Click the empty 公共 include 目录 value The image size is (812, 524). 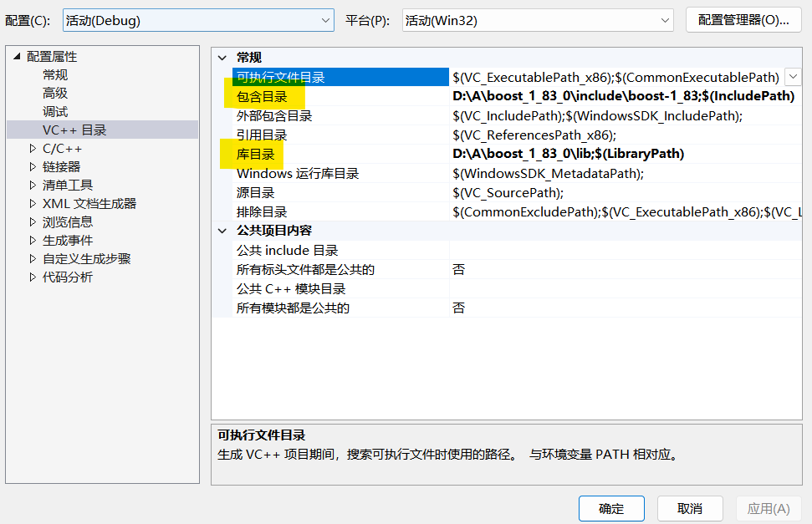tap(626, 250)
